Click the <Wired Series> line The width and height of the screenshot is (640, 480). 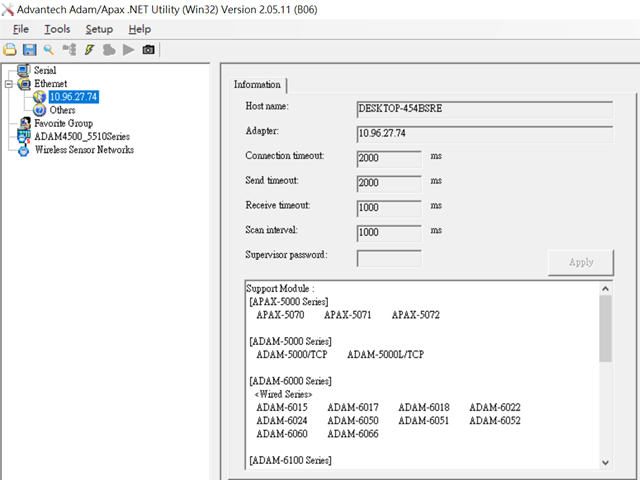(x=283, y=394)
